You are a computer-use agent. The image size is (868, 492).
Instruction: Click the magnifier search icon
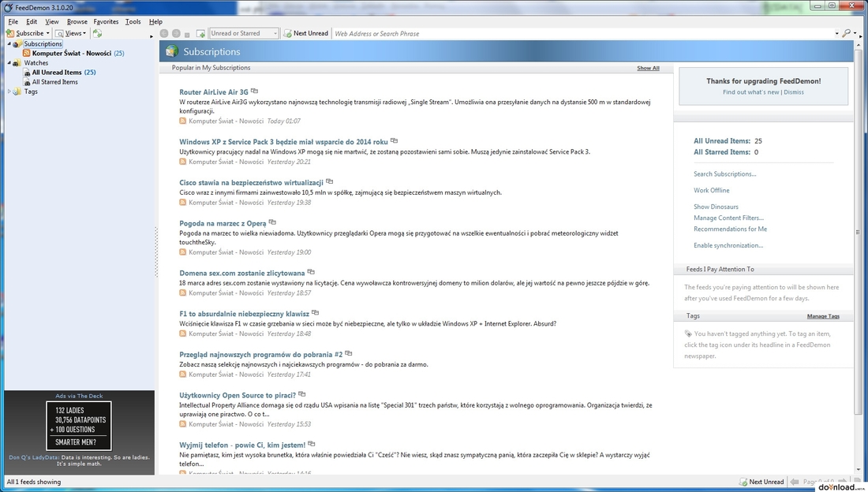click(847, 33)
